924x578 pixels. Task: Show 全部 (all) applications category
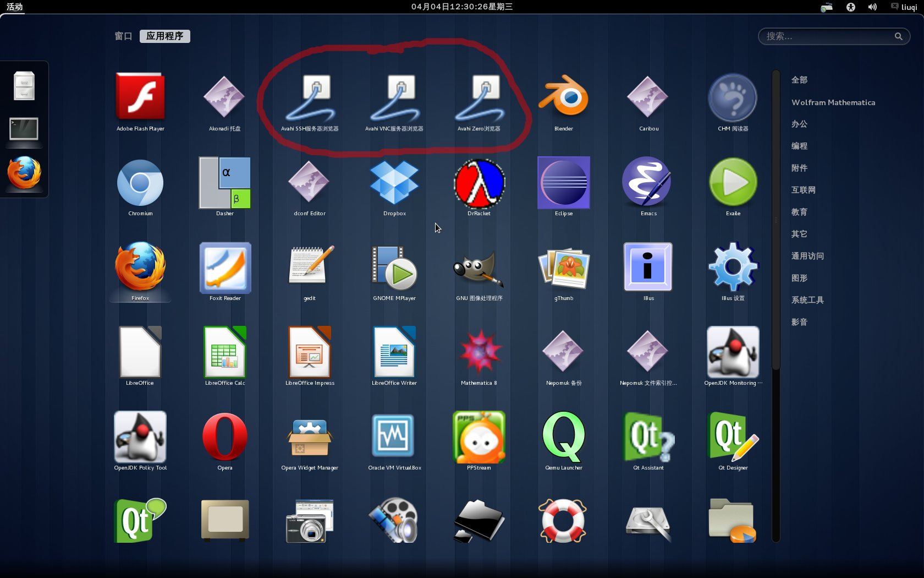click(x=799, y=80)
